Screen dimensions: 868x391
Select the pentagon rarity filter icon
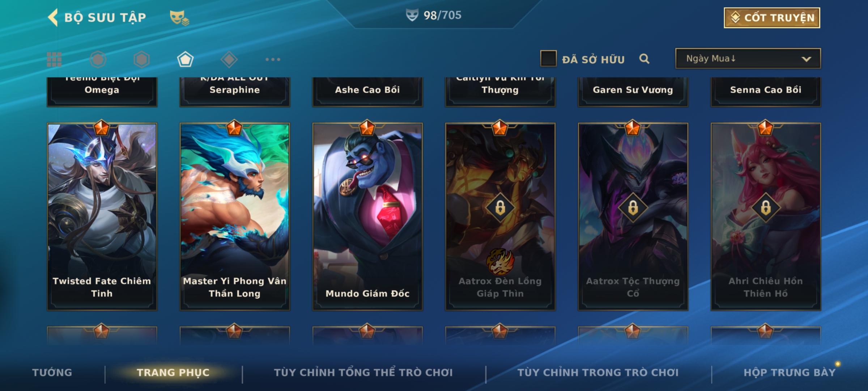pos(185,59)
